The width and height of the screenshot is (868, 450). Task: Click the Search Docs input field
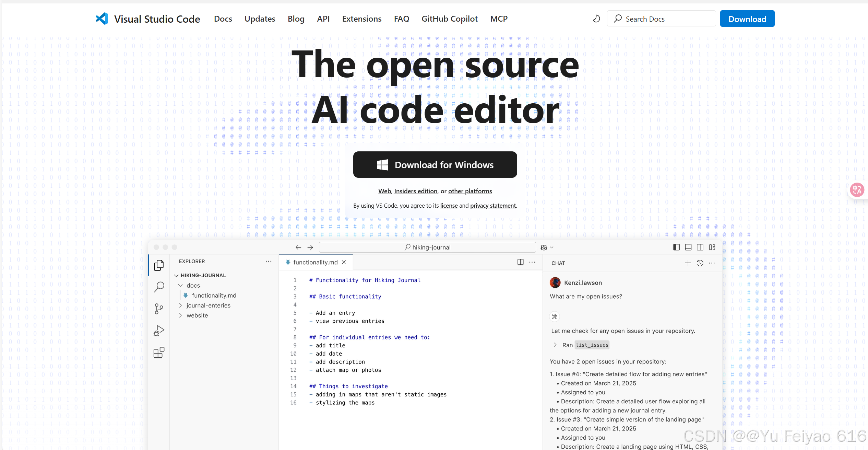pos(665,19)
